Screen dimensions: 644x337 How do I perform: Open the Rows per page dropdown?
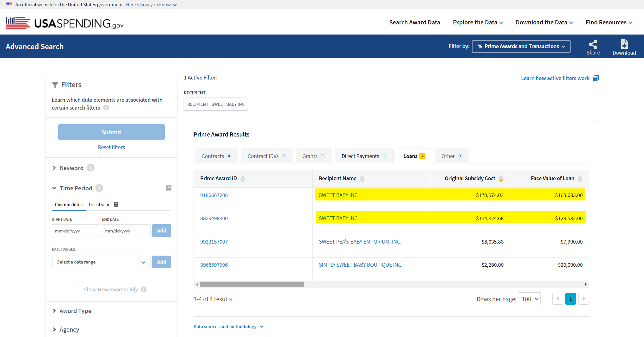529,299
